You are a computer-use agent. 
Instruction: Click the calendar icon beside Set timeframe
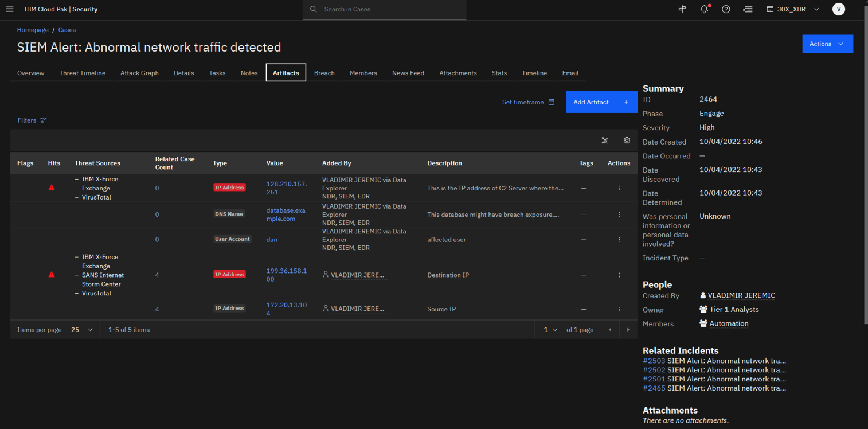pos(552,102)
